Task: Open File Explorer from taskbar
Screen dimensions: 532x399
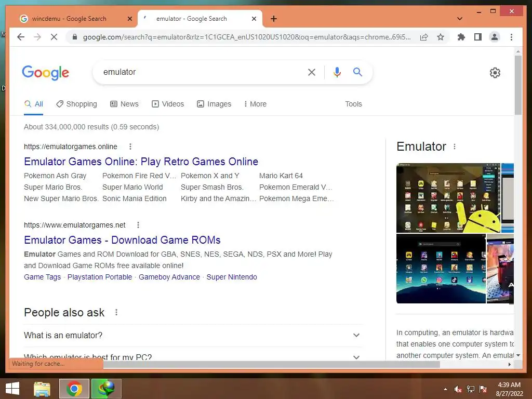Action: coord(42,389)
